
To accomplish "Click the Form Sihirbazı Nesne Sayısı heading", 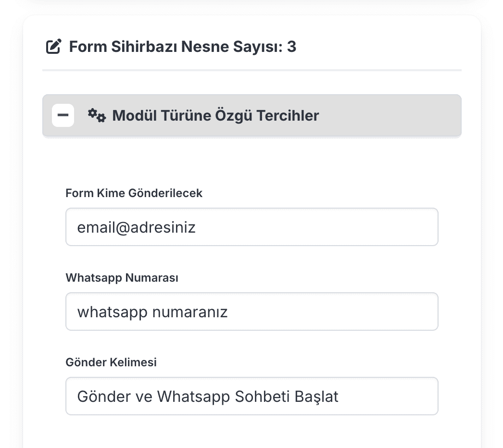I will click(x=176, y=47).
